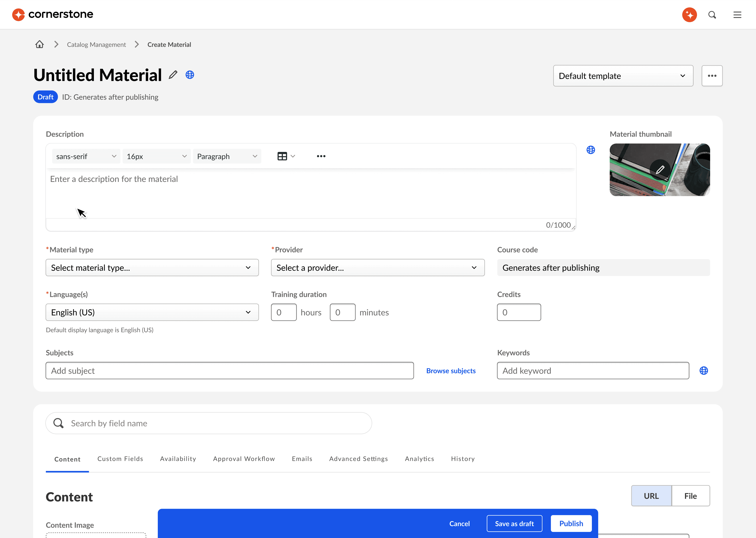Open the Default template dropdown
Screen dimensions: 756x538
pos(623,76)
